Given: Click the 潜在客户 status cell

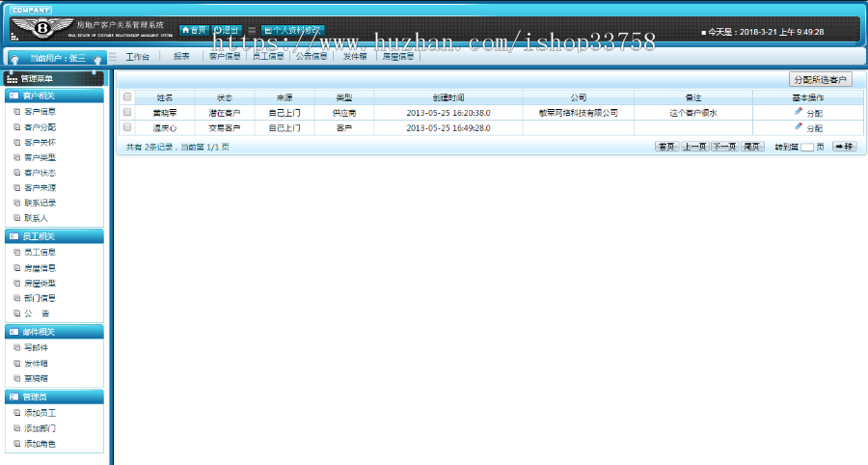Looking at the screenshot, I should [x=224, y=113].
